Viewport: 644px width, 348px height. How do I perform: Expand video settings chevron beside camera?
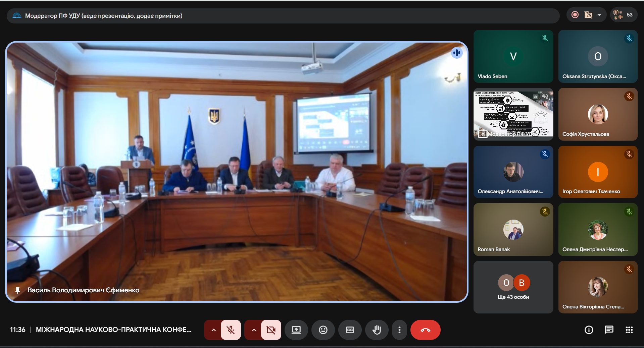click(x=254, y=330)
